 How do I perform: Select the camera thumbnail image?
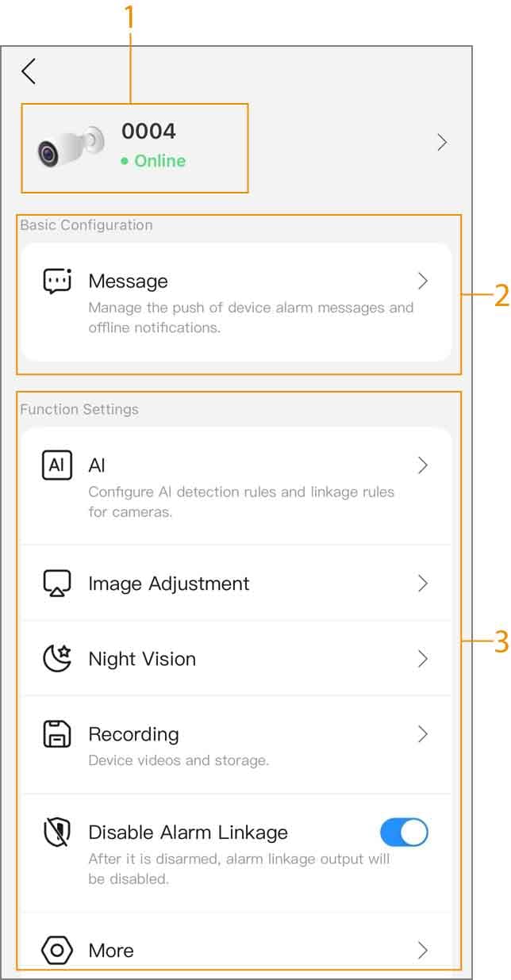pyautogui.click(x=71, y=146)
